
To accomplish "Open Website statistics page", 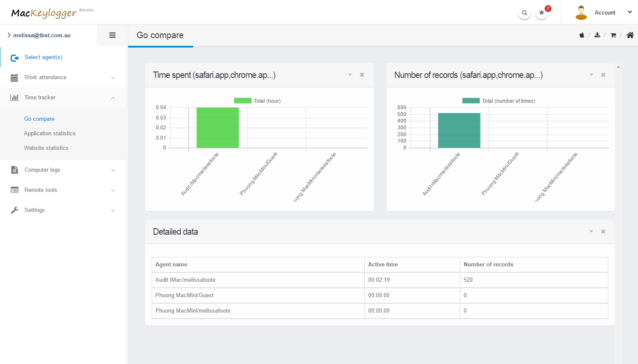I will pyautogui.click(x=46, y=148).
